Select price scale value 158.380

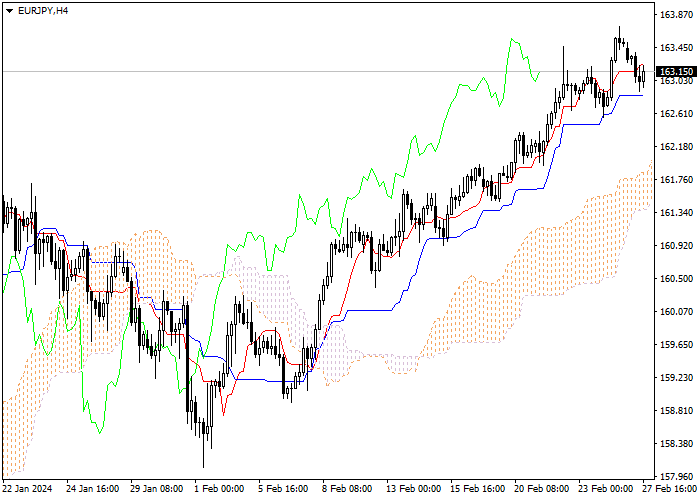click(x=676, y=443)
